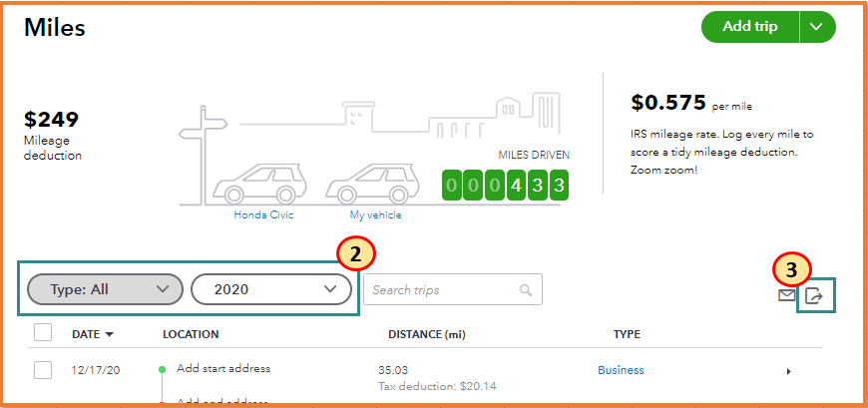Image resolution: width=868 pixels, height=408 pixels.
Task: Expand the 12/17/20 trip row arrow
Action: 788,372
